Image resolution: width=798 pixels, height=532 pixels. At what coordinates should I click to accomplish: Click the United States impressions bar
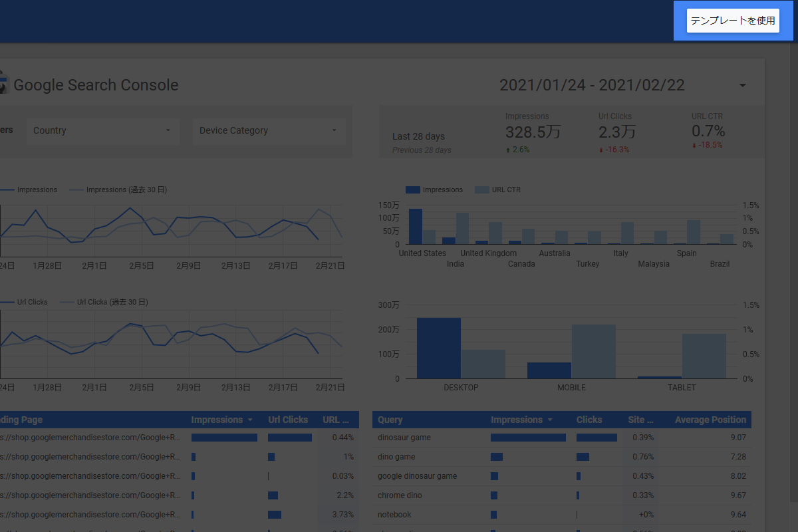coord(416,227)
